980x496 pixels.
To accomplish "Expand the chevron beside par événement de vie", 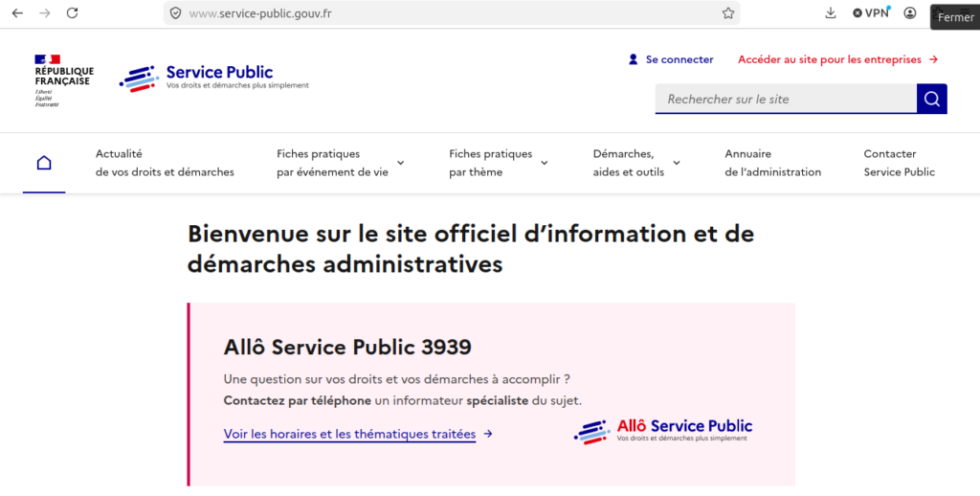I will [x=401, y=163].
